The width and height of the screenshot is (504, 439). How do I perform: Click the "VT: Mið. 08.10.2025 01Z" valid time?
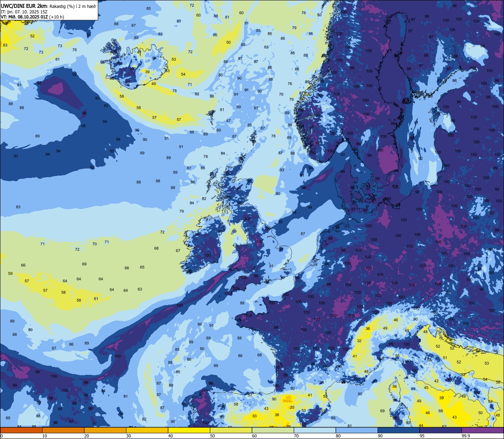[x=24, y=17]
